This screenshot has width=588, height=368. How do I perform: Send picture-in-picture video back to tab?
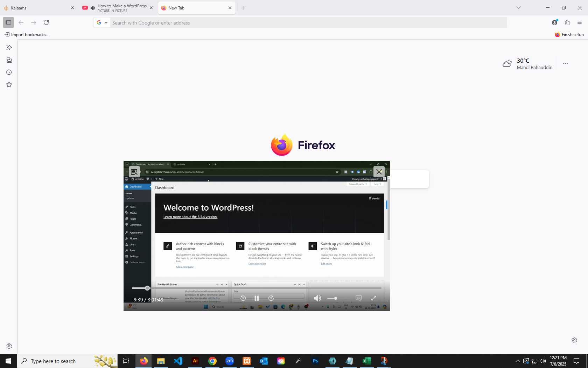coord(134,172)
